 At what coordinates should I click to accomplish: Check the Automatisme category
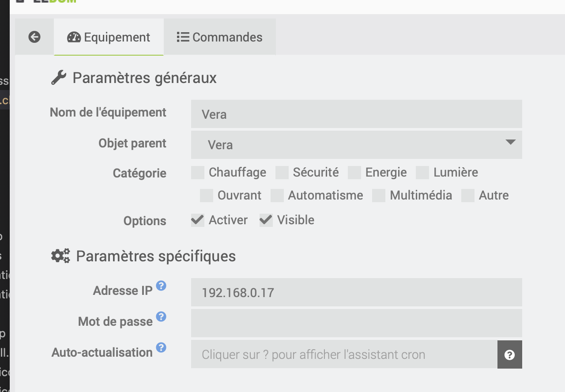click(x=277, y=196)
